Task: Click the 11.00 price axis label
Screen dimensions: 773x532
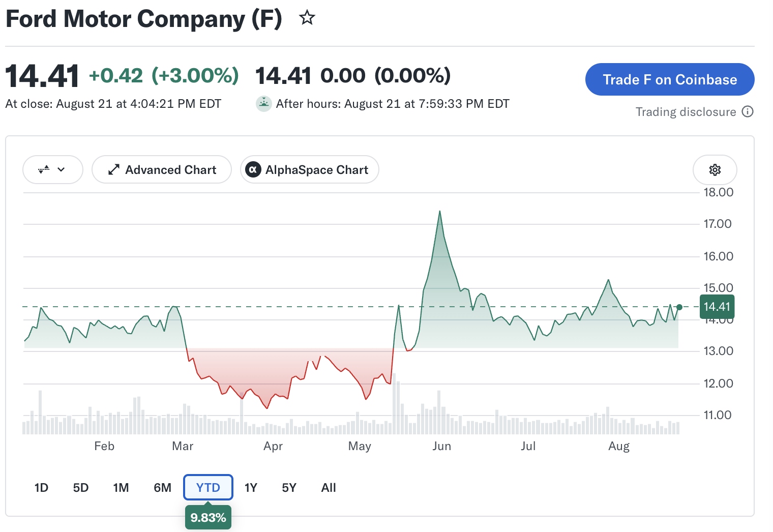Action: (x=718, y=415)
